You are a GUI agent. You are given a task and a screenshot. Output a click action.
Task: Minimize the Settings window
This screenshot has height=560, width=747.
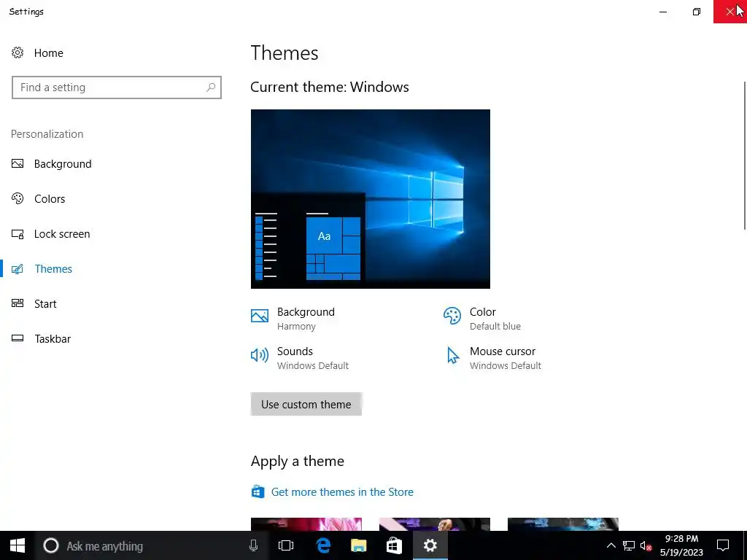[x=663, y=12]
